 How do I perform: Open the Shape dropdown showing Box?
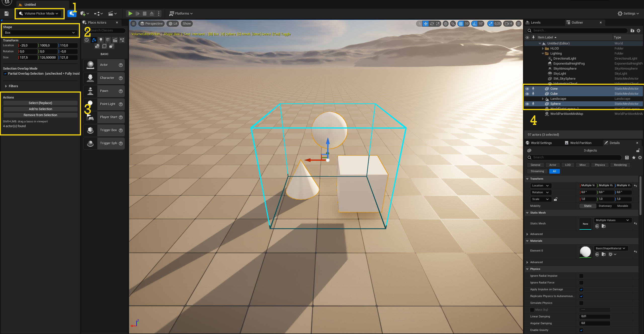point(40,33)
